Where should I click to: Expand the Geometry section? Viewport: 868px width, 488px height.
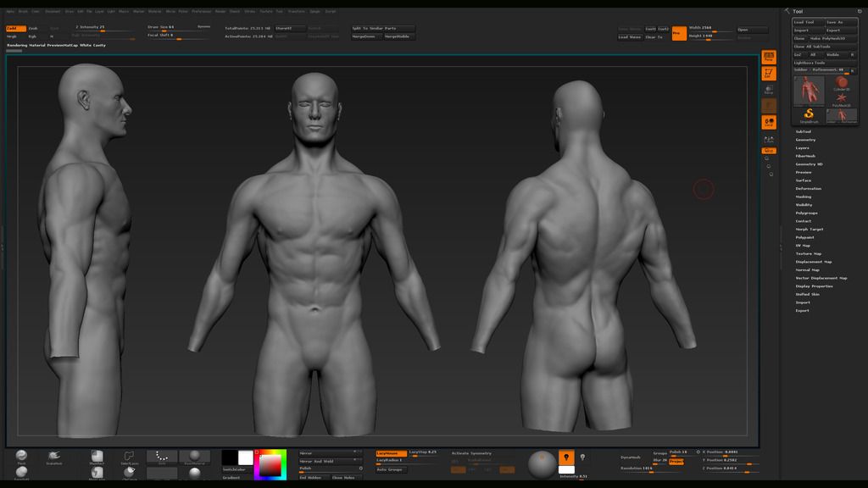tap(805, 140)
